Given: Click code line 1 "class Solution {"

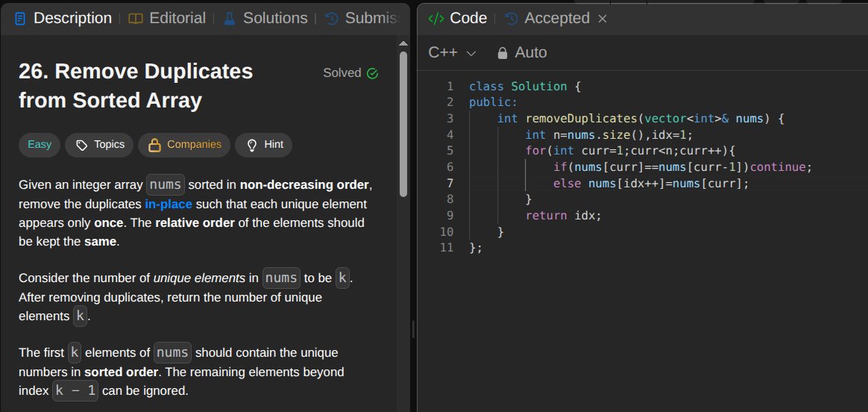Looking at the screenshot, I should coord(525,87).
